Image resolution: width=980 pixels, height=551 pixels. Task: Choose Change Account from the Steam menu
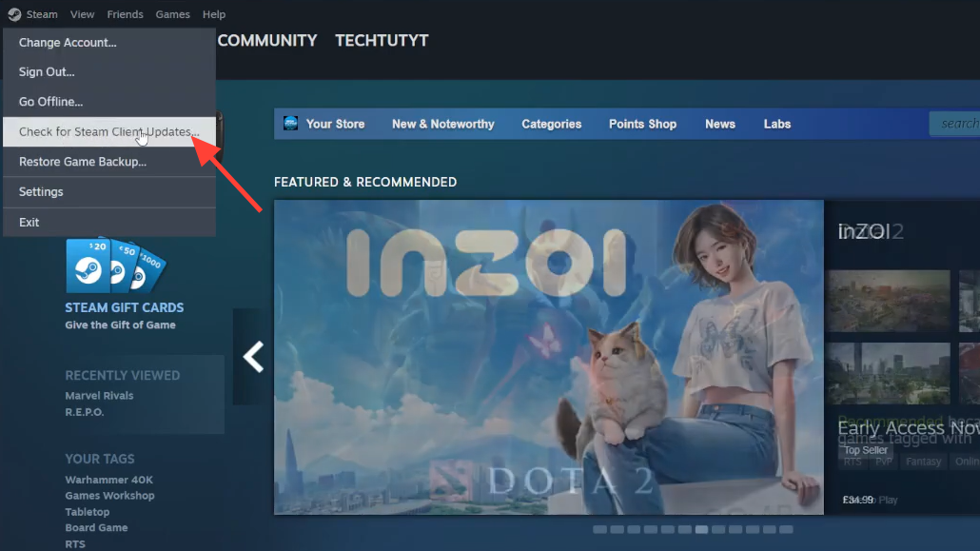pyautogui.click(x=109, y=43)
